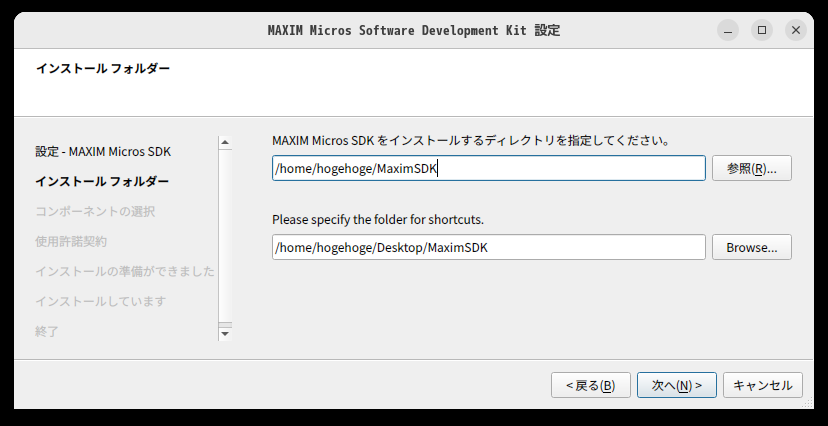
Task: Click the steps list vertical scrollbar track
Action: point(225,235)
